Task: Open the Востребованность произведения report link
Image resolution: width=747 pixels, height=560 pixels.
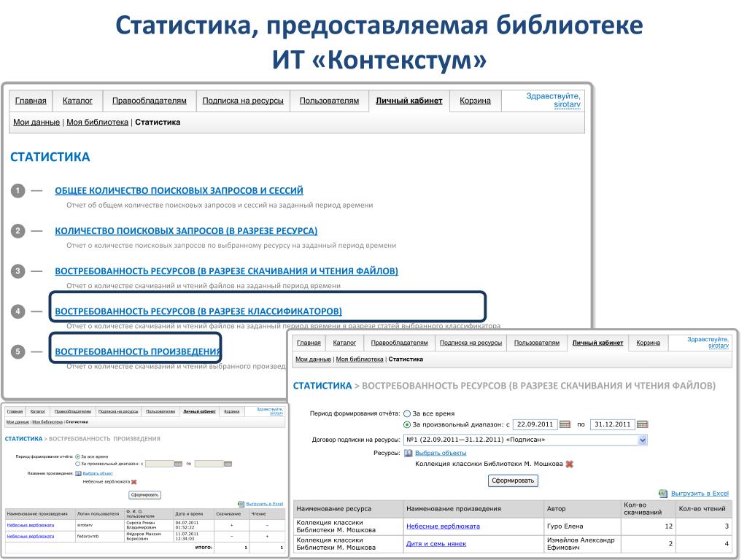Action: [x=138, y=351]
